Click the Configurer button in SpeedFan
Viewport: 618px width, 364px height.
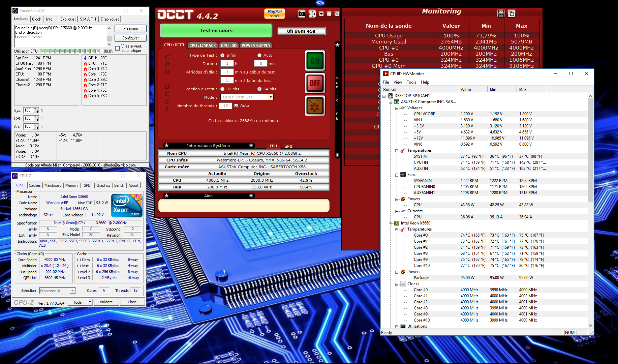click(x=130, y=38)
